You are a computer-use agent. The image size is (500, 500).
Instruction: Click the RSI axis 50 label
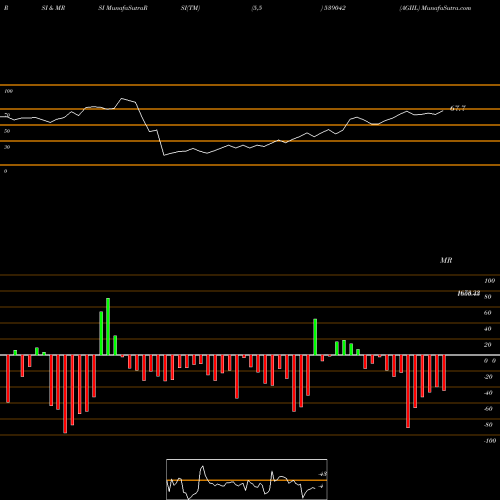tap(7, 131)
